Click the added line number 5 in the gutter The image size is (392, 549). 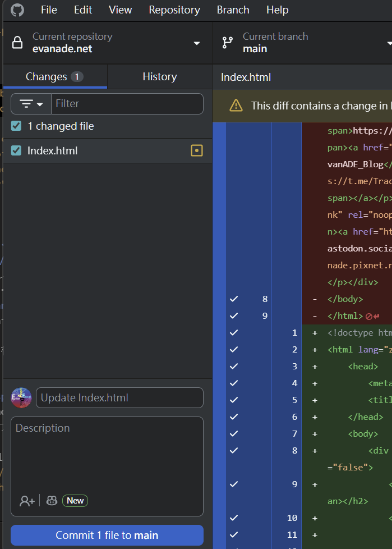[294, 400]
